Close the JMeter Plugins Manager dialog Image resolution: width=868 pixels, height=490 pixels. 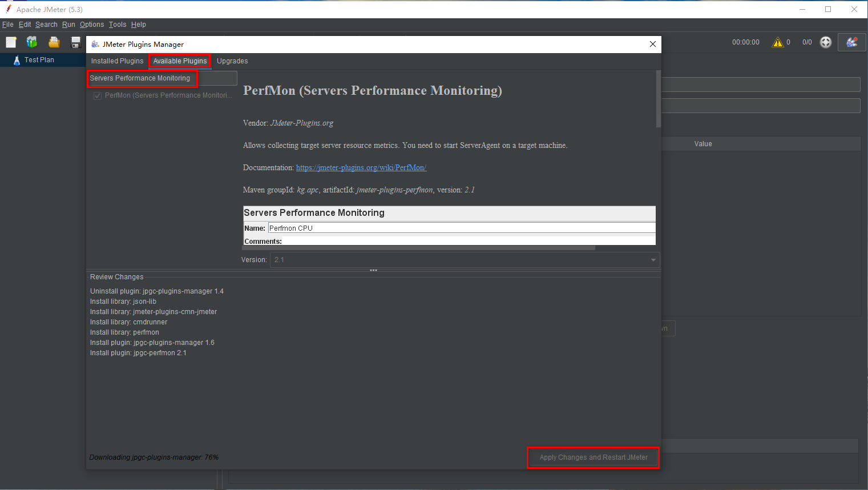point(653,44)
